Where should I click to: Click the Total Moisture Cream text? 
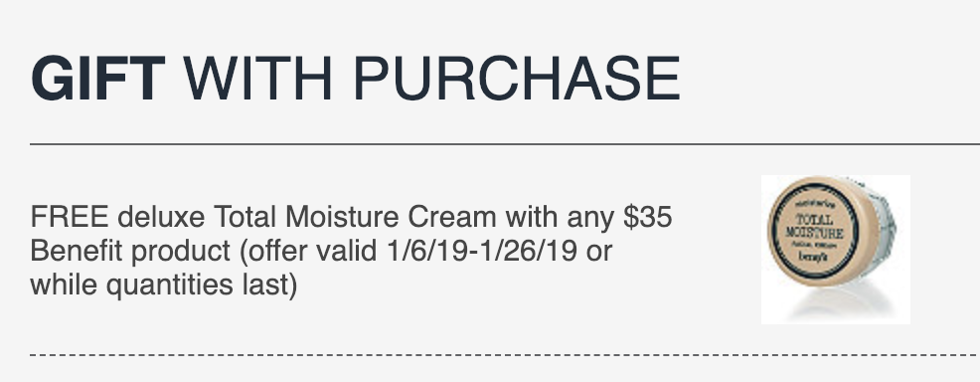[x=355, y=217]
